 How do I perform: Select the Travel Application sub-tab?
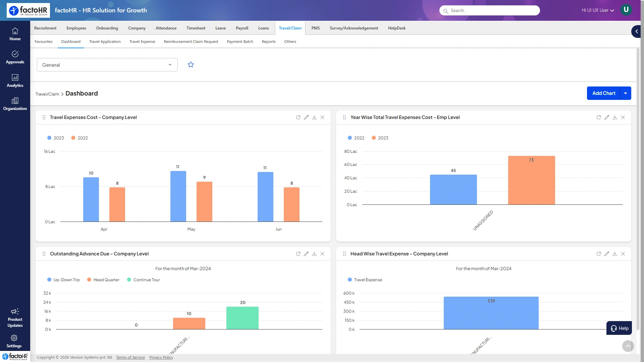105,42
